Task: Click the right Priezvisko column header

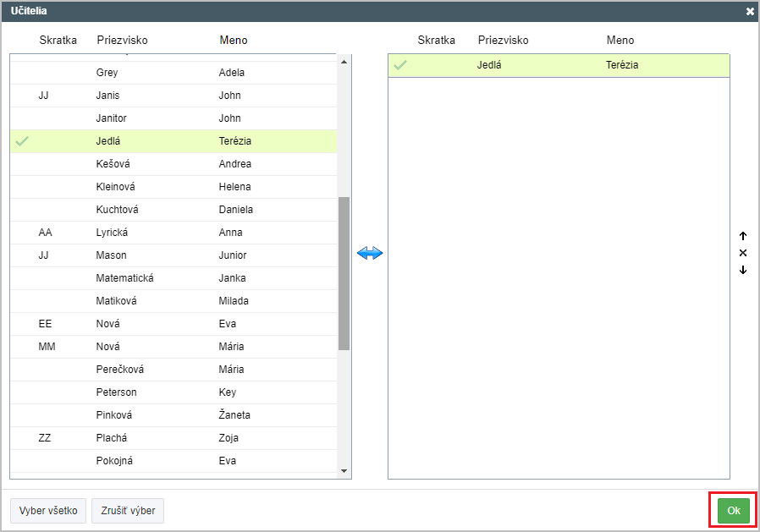Action: (503, 41)
